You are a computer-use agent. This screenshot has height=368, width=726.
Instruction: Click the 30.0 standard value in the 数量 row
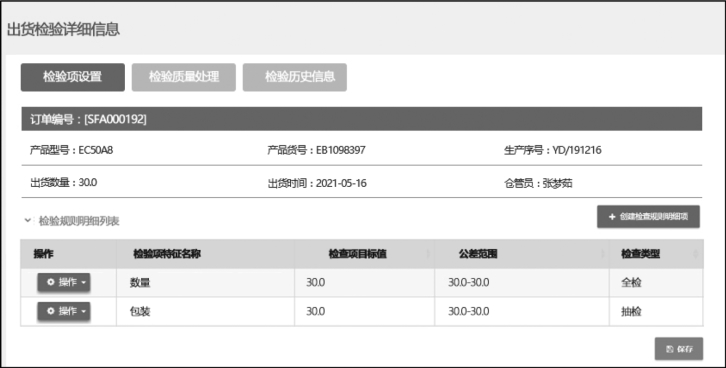[x=315, y=282]
